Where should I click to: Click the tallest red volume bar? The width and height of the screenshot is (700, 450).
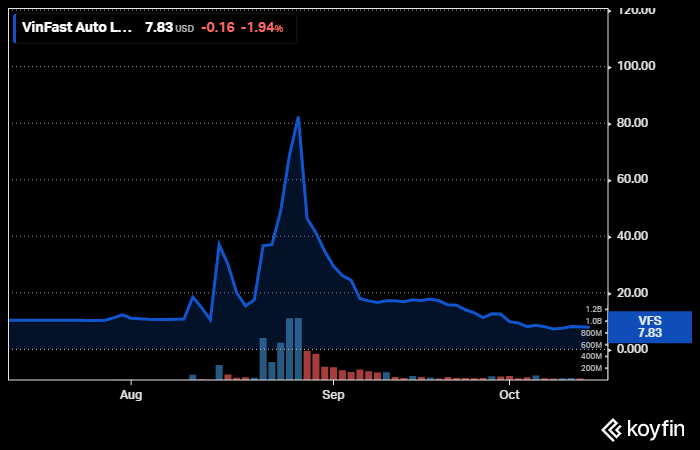coord(307,365)
